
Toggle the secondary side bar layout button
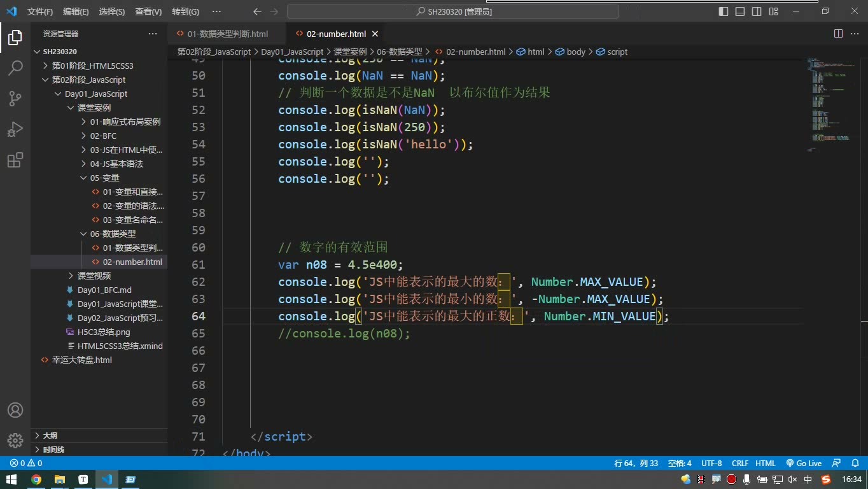click(x=757, y=11)
